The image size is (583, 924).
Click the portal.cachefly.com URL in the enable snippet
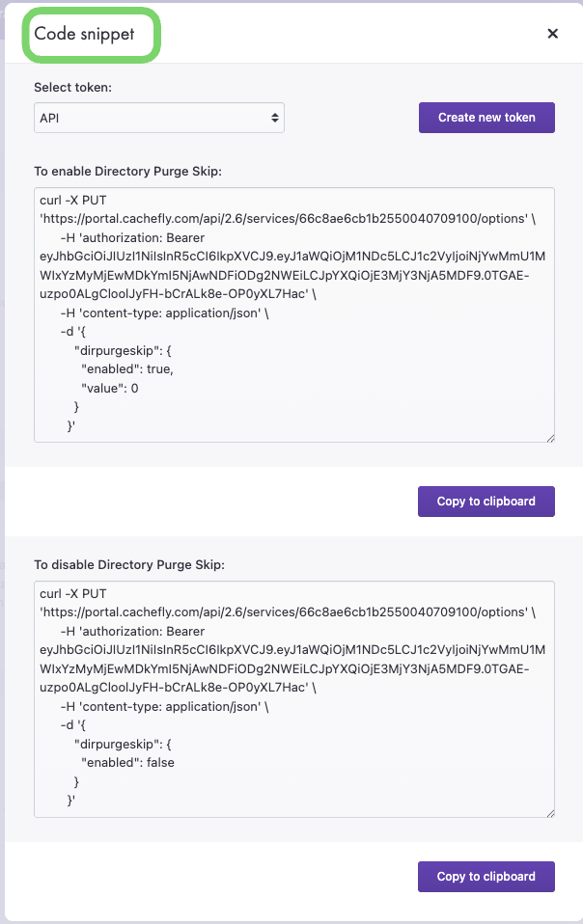(x=284, y=219)
